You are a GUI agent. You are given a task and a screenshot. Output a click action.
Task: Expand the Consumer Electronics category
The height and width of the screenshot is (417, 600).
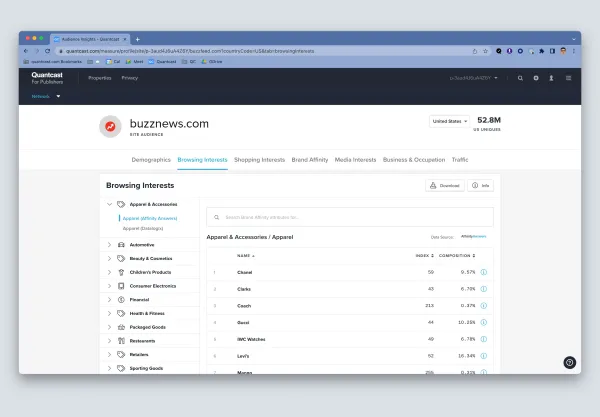tap(109, 286)
